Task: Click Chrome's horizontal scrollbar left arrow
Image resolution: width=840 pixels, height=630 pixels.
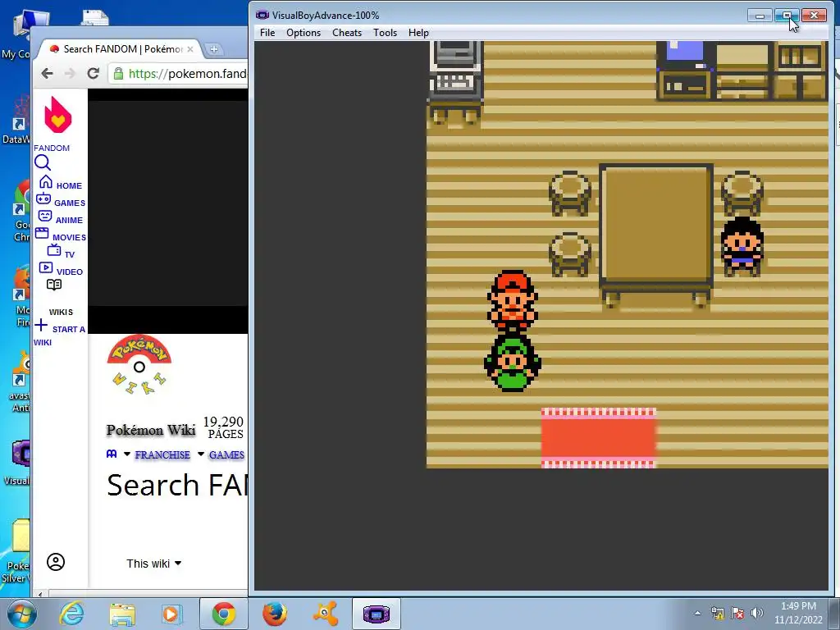Action: [x=39, y=594]
